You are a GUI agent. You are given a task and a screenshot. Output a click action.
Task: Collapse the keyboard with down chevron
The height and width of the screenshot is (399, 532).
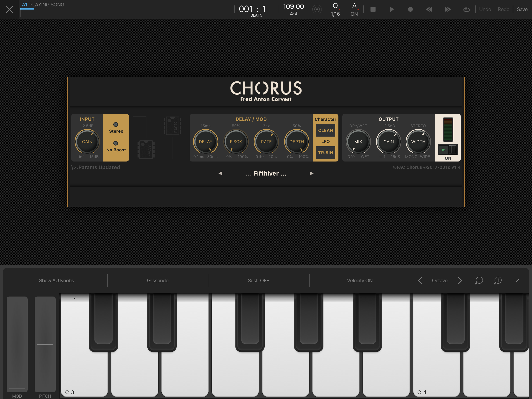click(516, 280)
